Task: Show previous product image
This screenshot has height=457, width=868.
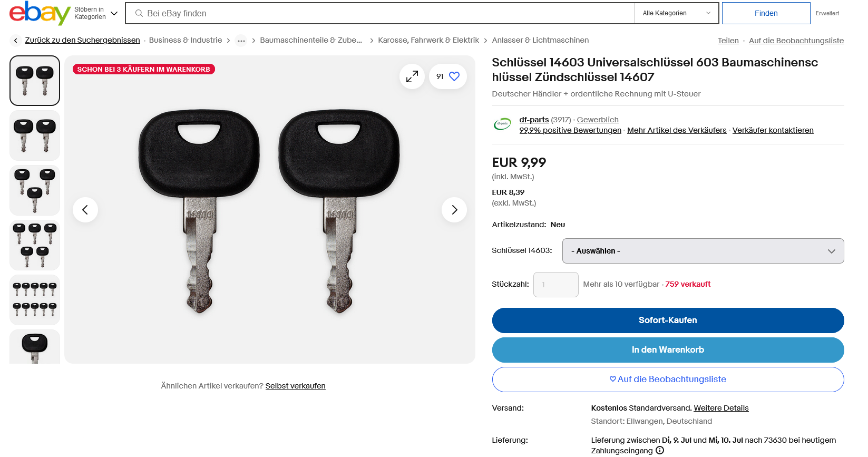Action: pyautogui.click(x=85, y=210)
